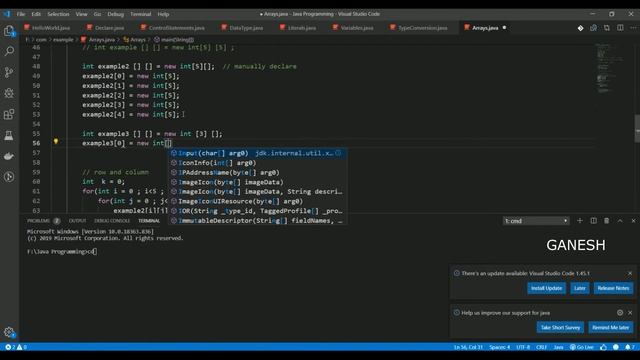
Task: Click the Later button
Action: [x=580, y=288]
